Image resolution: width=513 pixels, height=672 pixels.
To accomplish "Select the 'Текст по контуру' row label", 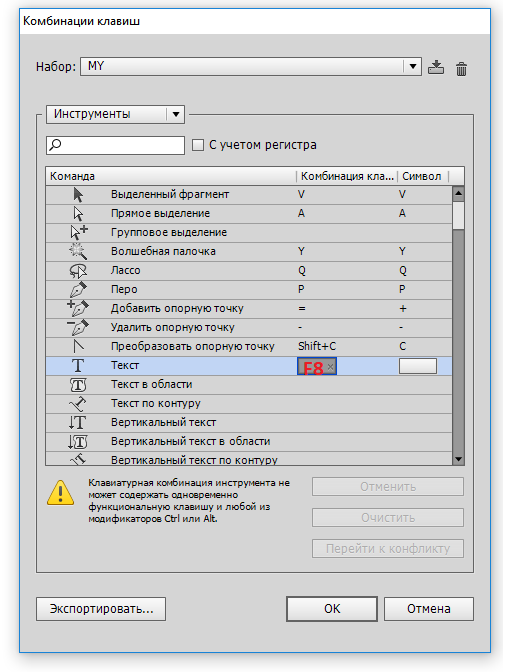I will click(x=156, y=403).
